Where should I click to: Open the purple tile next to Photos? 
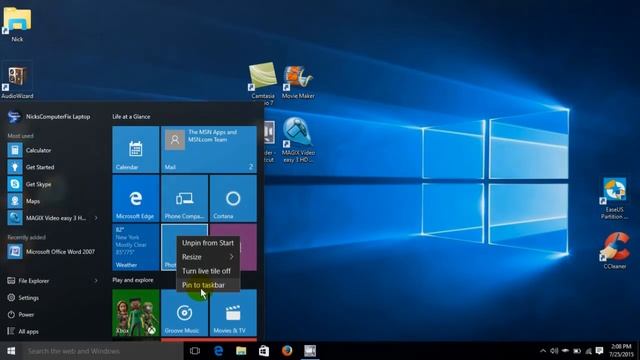tap(248, 247)
